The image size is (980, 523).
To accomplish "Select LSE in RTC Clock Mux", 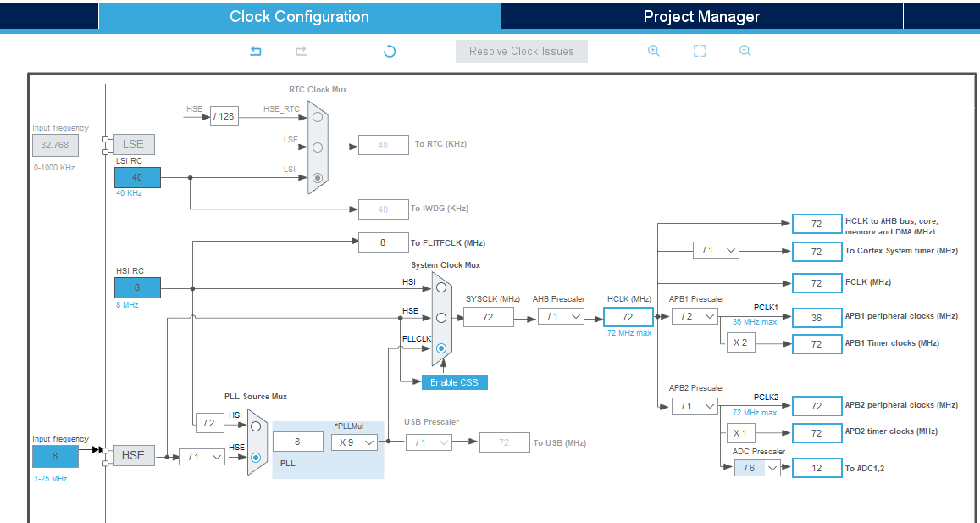I will tap(318, 147).
